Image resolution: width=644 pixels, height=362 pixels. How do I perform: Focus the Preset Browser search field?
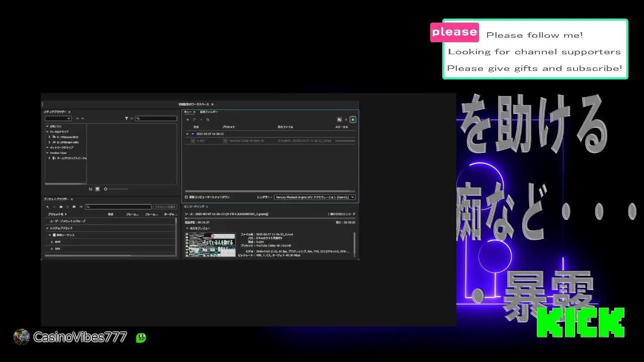pos(118,207)
